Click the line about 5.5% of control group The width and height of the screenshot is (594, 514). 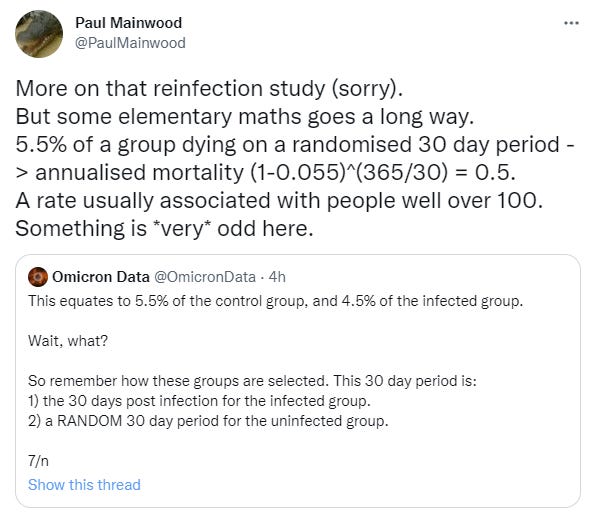275,301
